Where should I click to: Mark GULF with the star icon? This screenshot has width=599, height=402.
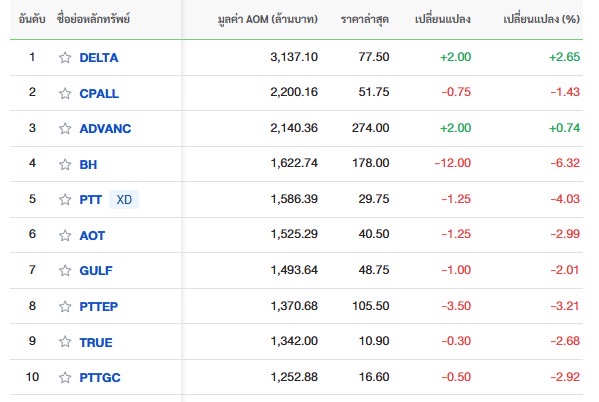[65, 271]
